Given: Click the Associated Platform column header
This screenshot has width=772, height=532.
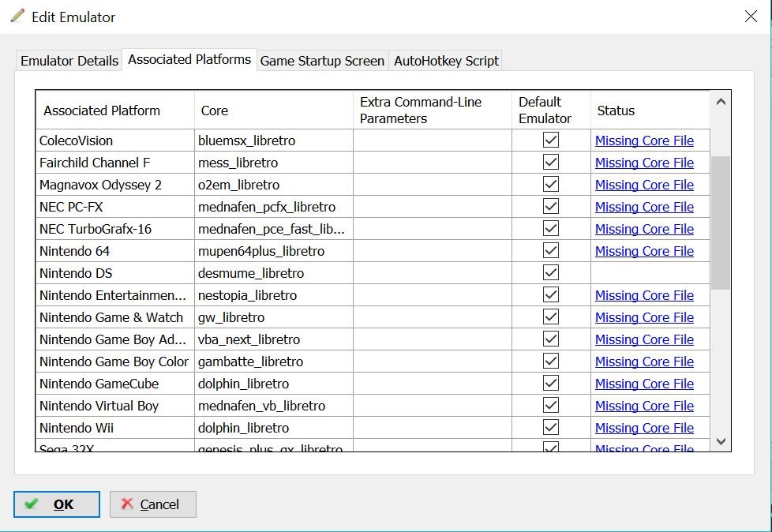Looking at the screenshot, I should [115, 111].
